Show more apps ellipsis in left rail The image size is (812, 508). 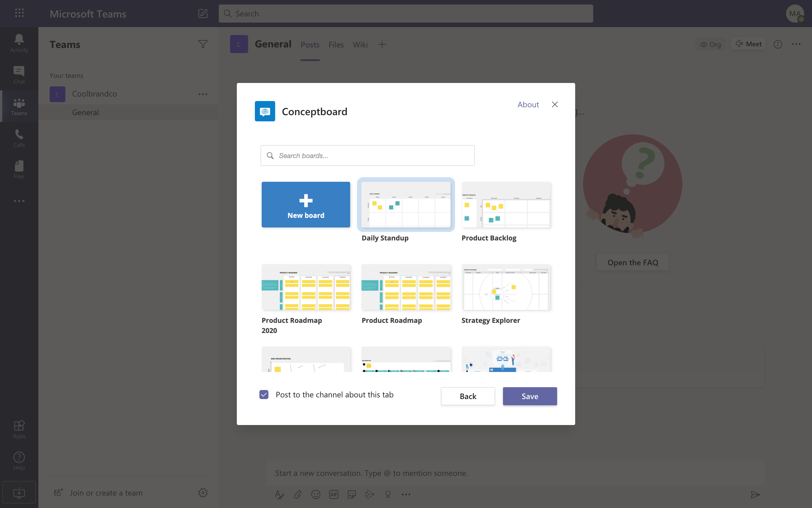click(x=19, y=201)
